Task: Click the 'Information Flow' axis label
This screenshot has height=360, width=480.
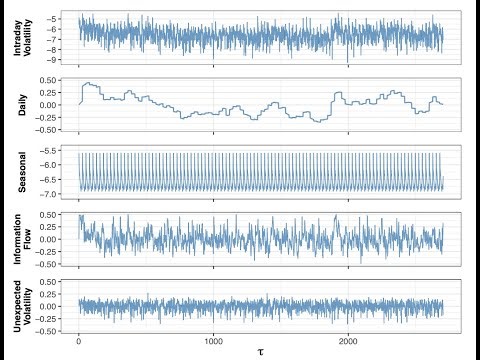Action: tap(23, 239)
